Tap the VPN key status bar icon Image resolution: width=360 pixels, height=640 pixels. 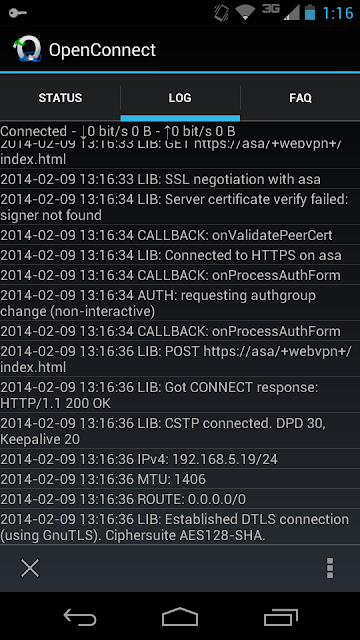(x=17, y=13)
